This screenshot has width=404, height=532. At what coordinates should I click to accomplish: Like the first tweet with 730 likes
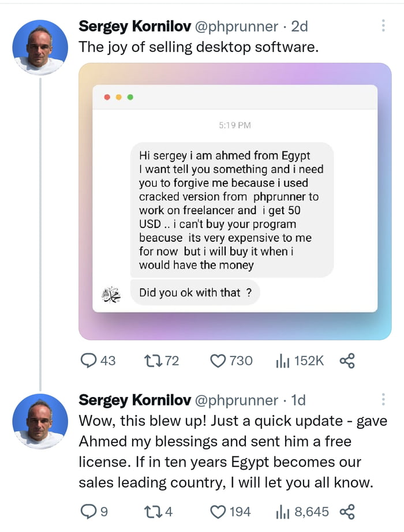point(217,361)
